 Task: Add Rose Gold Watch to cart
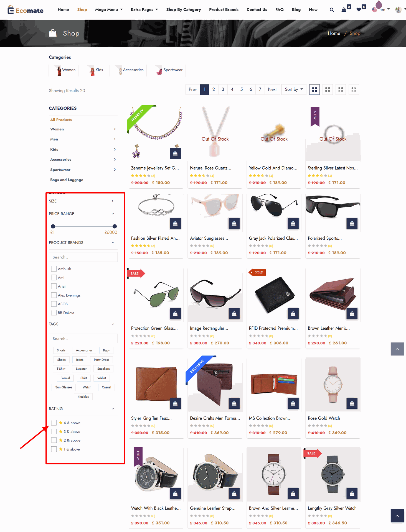click(352, 403)
